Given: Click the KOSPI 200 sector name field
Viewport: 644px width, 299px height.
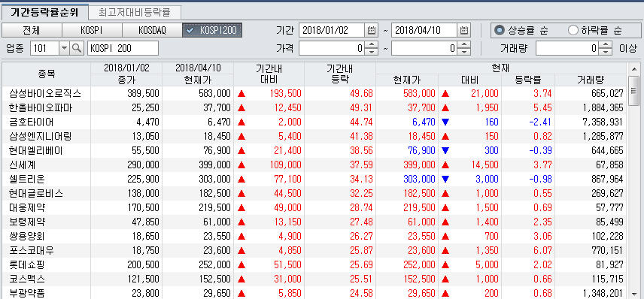Looking at the screenshot, I should click(123, 48).
